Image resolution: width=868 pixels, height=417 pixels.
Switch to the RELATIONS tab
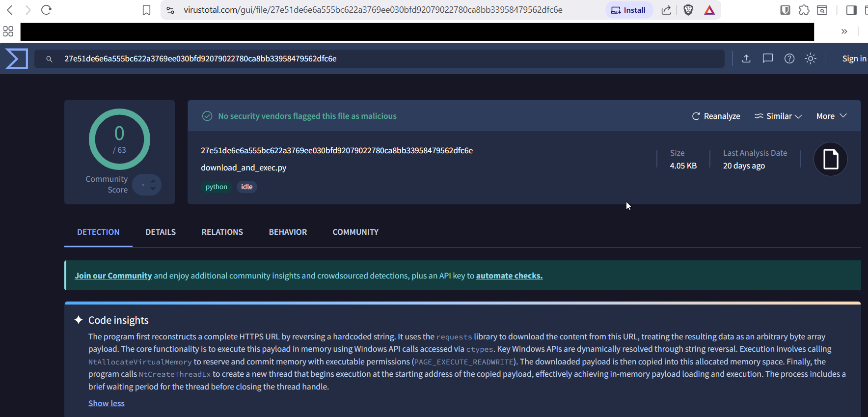point(222,232)
